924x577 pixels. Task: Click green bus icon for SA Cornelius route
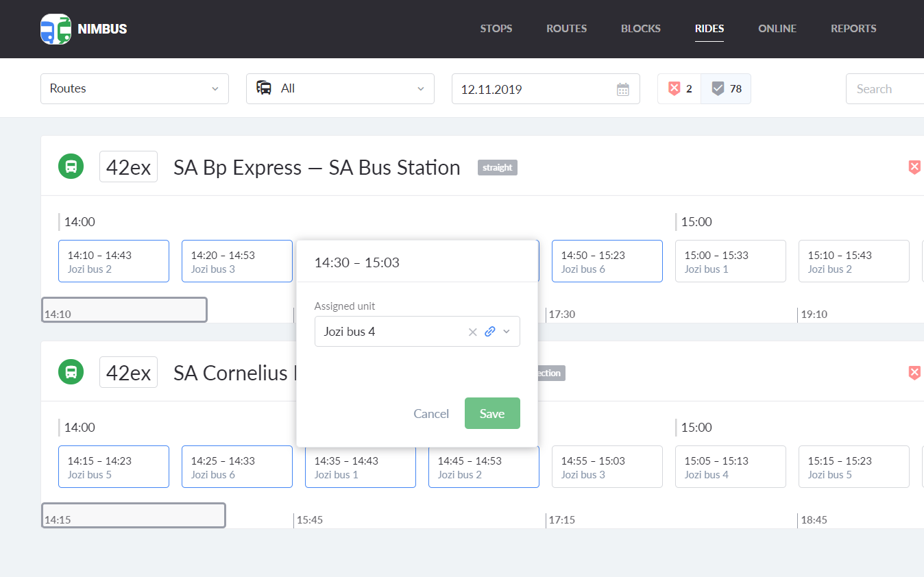(x=71, y=372)
